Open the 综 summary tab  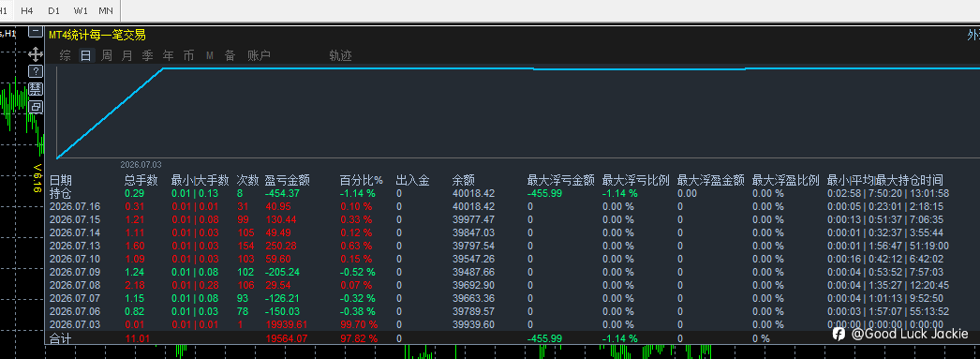coord(65,55)
